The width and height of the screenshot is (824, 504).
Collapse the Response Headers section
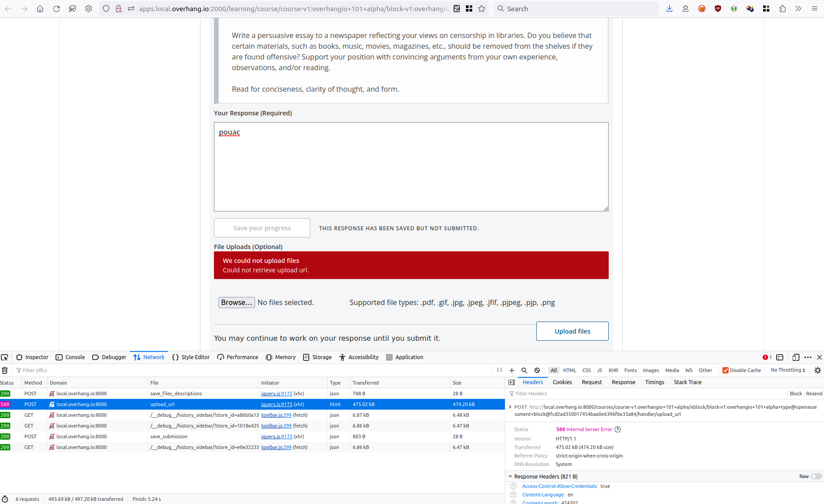[x=510, y=476]
